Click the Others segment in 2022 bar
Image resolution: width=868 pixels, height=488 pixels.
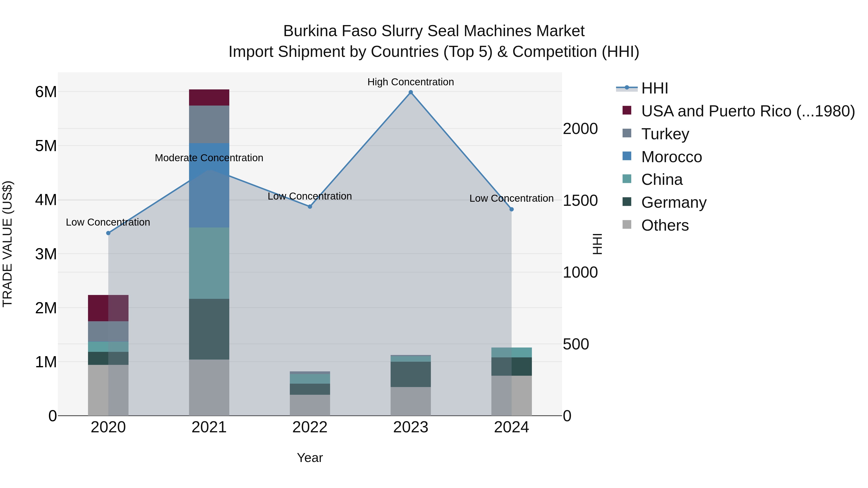click(310, 405)
